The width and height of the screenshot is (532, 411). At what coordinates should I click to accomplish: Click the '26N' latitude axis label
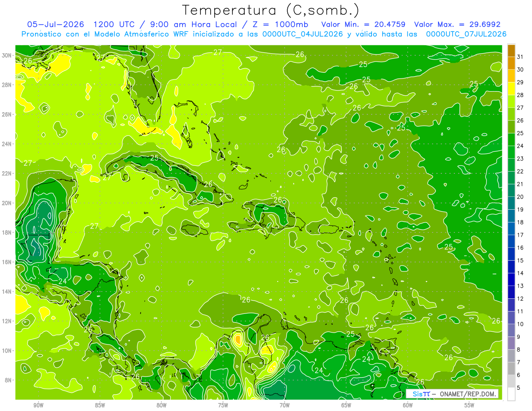tap(7, 114)
